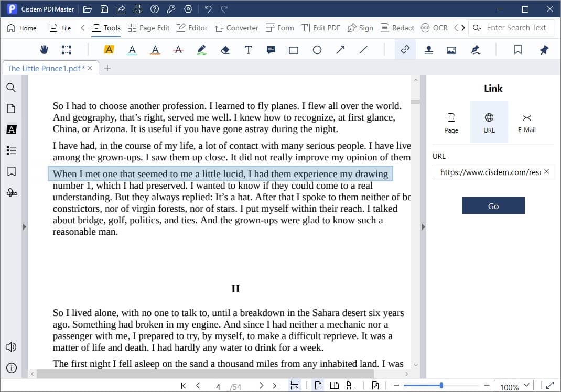Open the Bookmarks panel in the sidebar
Viewport: 561px width, 392px height.
pos(11,171)
